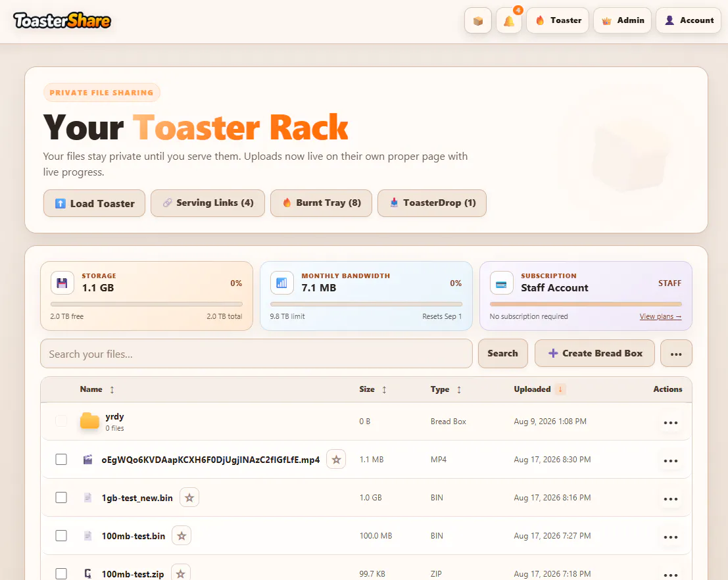The height and width of the screenshot is (580, 728).
Task: Open Serving Links (4)
Action: (x=208, y=203)
